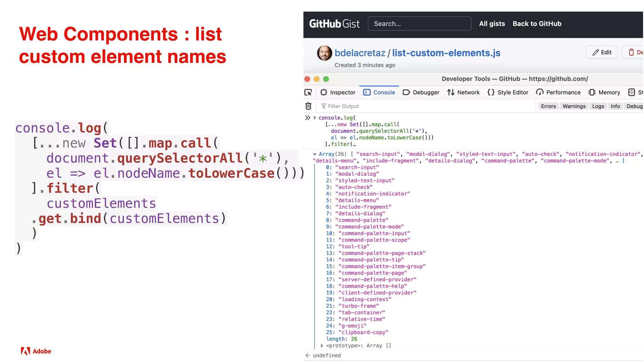The image size is (644, 362).
Task: Expand the <prototype> Array entry
Action: pos(322,346)
